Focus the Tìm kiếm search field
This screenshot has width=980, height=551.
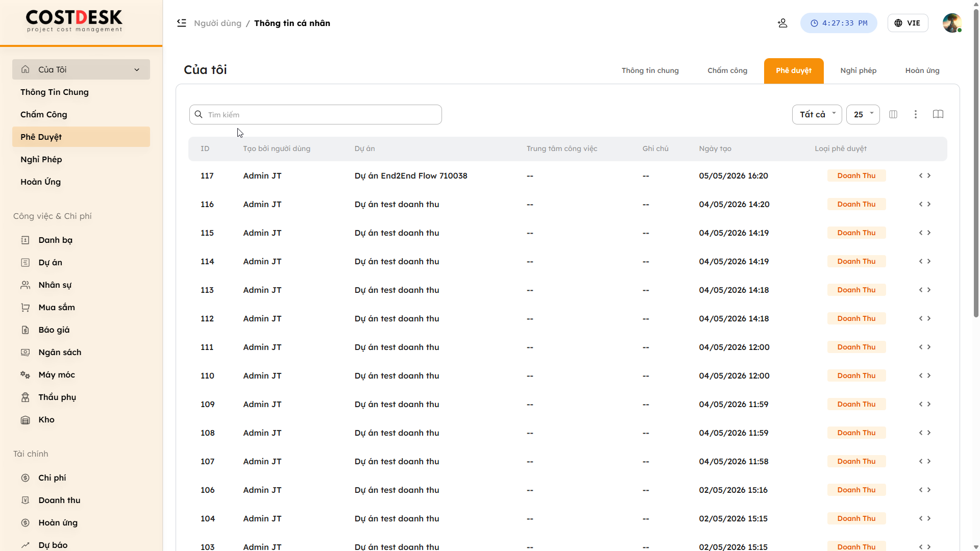coord(315,114)
